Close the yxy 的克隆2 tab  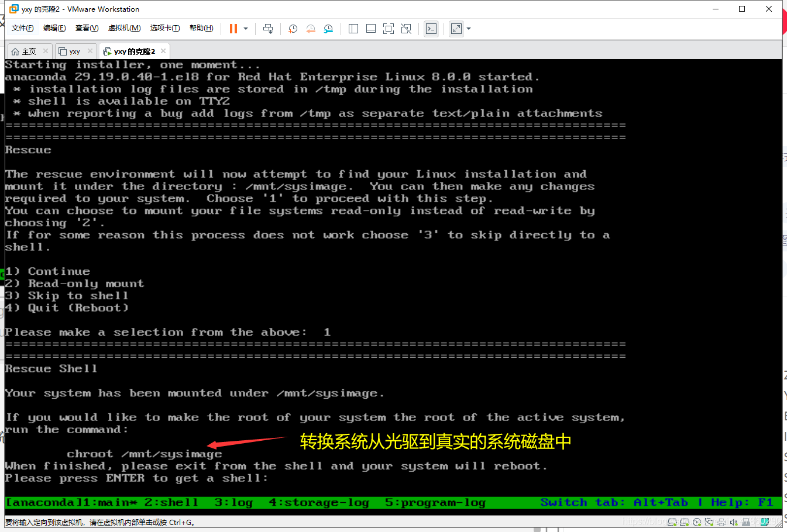(x=163, y=51)
